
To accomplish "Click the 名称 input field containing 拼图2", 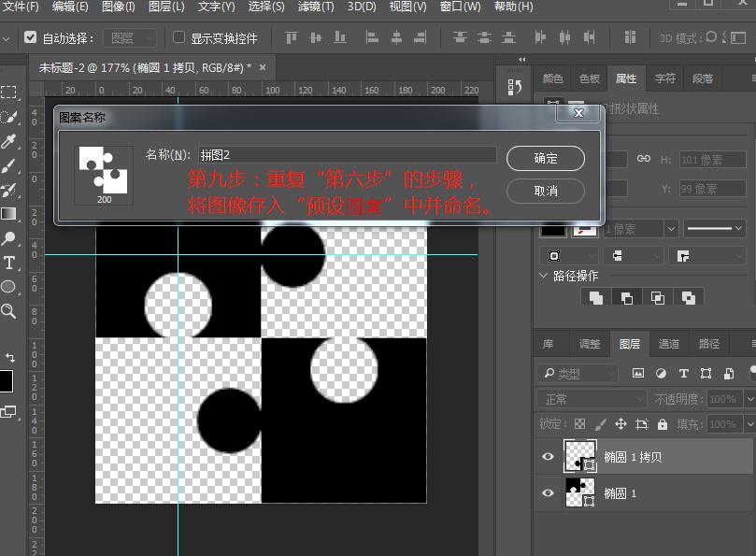I will pyautogui.click(x=346, y=154).
